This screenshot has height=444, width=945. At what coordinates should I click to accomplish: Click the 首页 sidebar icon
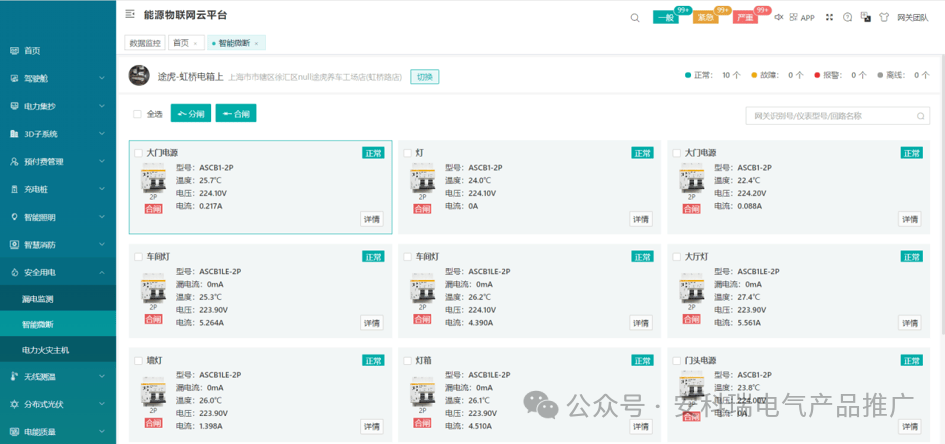[14, 51]
